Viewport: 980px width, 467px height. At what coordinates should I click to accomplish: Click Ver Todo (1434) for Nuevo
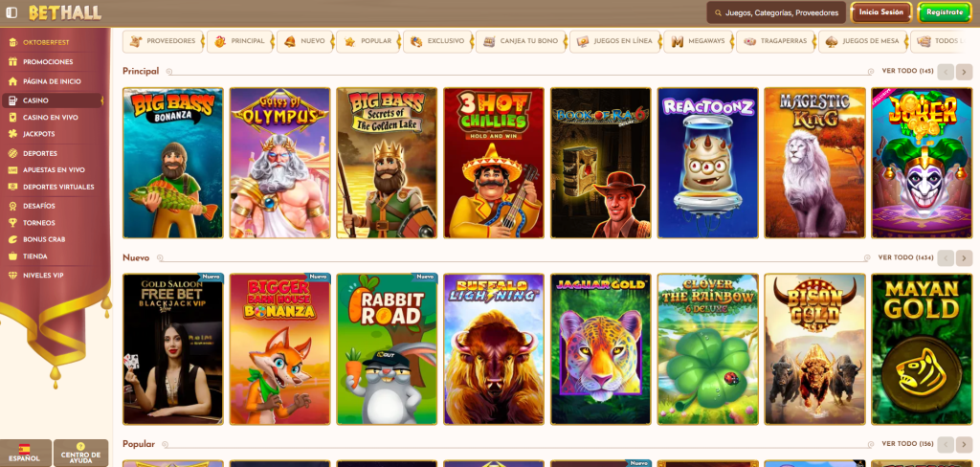pos(905,257)
